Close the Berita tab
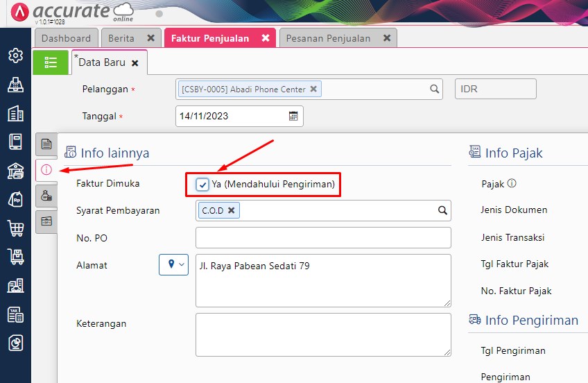 [150, 38]
